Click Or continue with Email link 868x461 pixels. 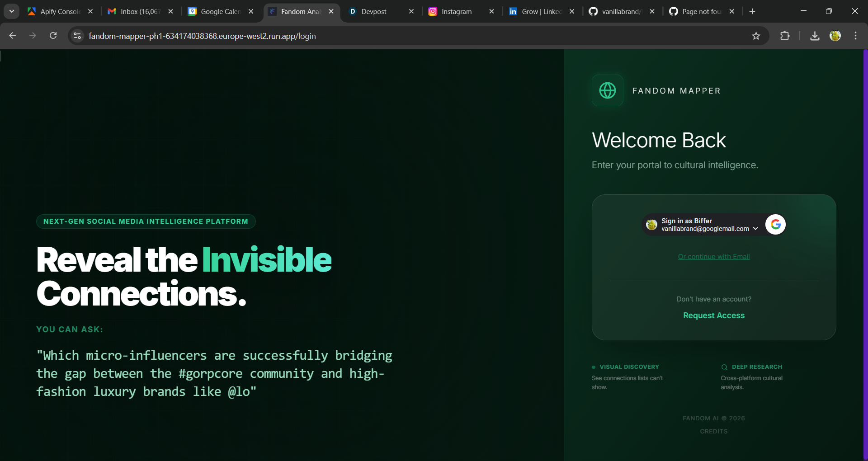(714, 257)
